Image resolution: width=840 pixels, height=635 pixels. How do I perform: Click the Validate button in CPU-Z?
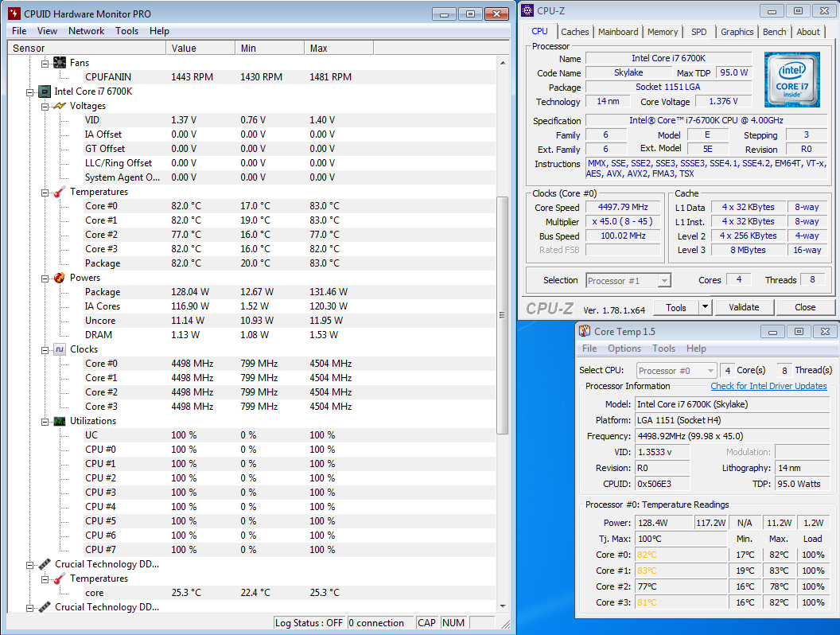pos(744,307)
